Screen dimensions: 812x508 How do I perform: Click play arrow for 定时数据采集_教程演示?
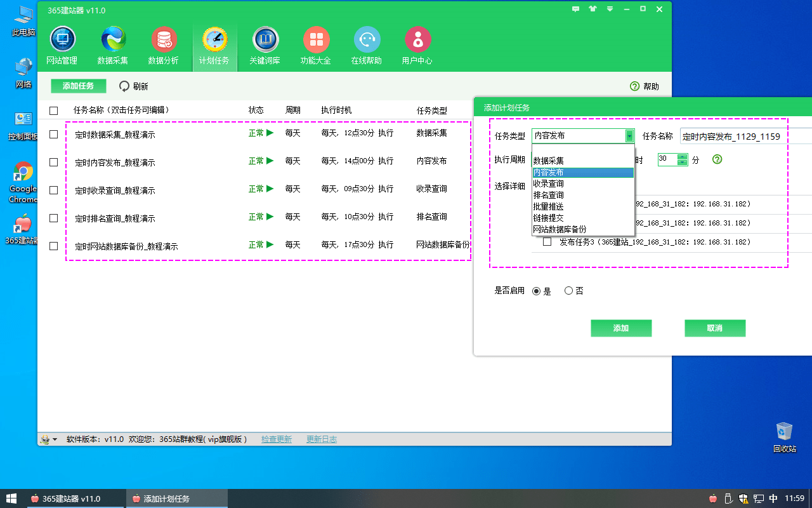click(x=270, y=133)
